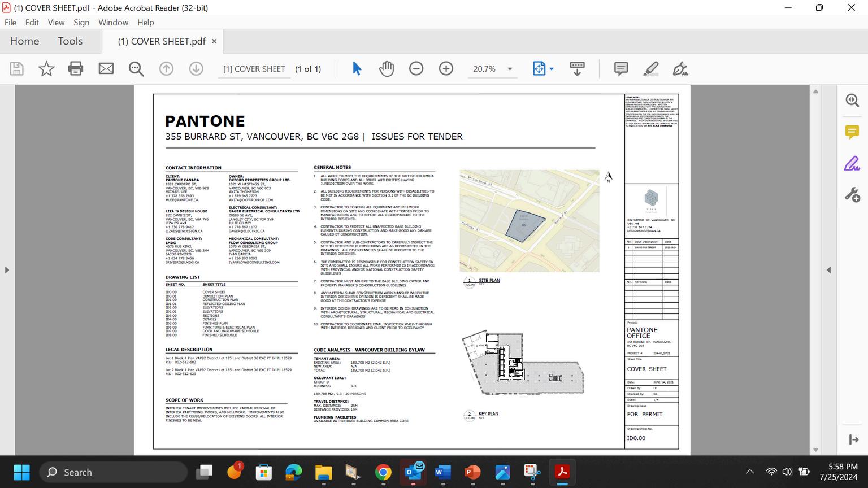Click the page label input field

click(254, 69)
